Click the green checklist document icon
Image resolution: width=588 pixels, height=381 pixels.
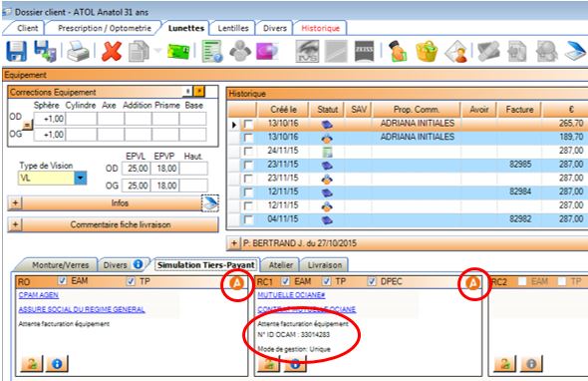[x=212, y=52]
